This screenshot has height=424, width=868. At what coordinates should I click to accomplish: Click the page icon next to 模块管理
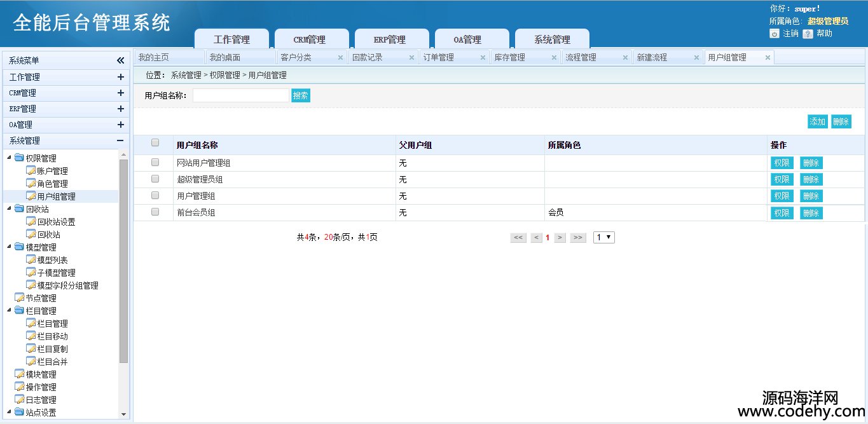(x=19, y=374)
